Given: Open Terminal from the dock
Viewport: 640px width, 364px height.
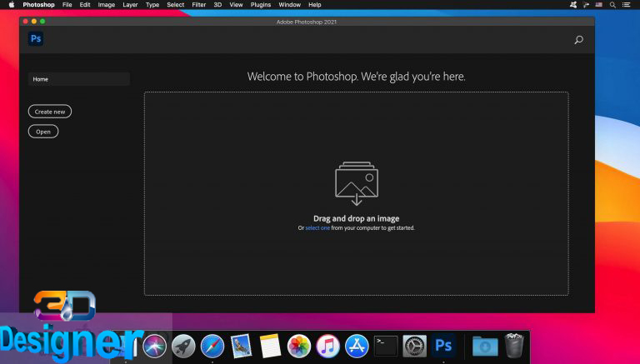Looking at the screenshot, I should coord(386,346).
